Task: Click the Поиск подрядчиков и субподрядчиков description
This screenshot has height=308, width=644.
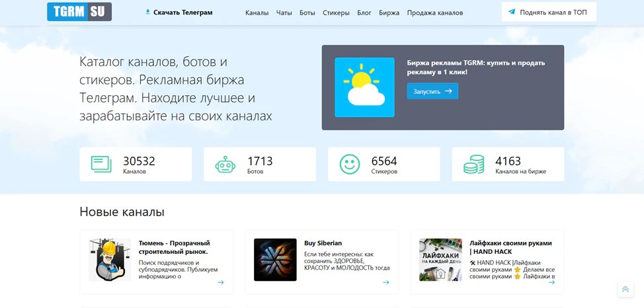Action: pyautogui.click(x=179, y=270)
